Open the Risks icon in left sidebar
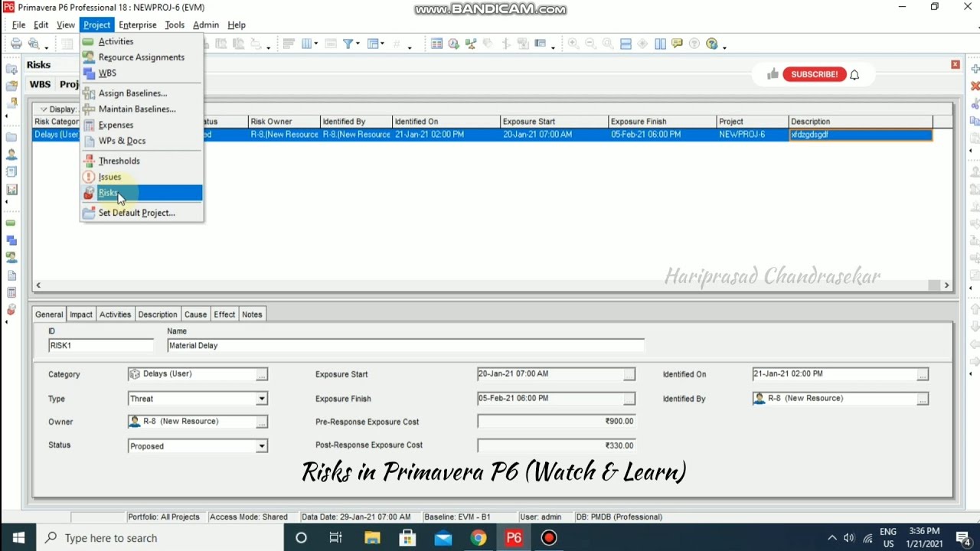This screenshot has width=980, height=551. click(x=11, y=310)
